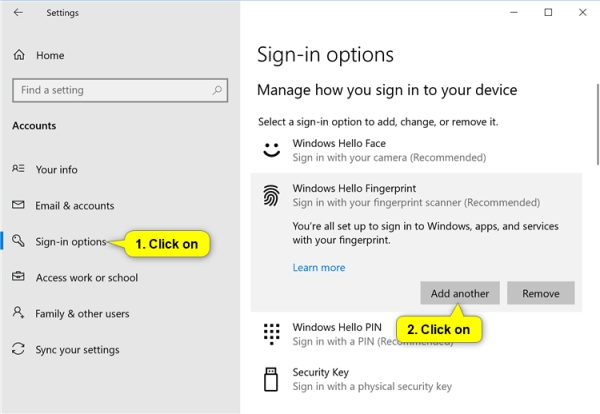Screen dimensions: 600x414
Task: Click the 'Accounts' section label
Action: [34, 126]
